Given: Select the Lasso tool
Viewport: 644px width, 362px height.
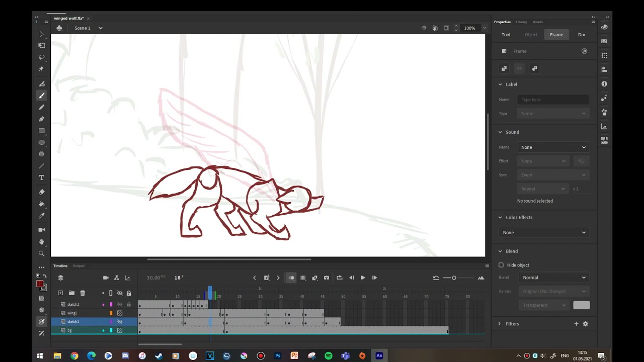Looking at the screenshot, I should pyautogui.click(x=42, y=57).
